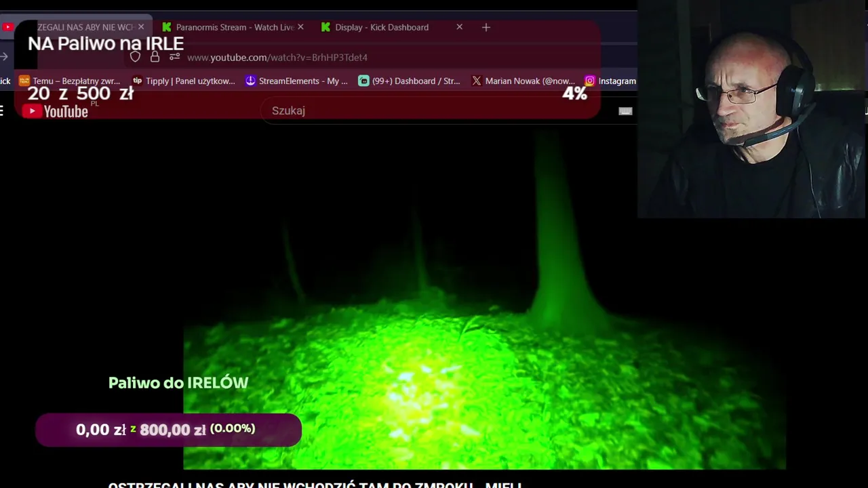Image resolution: width=868 pixels, height=488 pixels.
Task: Open the Temu bookmark
Action: click(x=70, y=81)
